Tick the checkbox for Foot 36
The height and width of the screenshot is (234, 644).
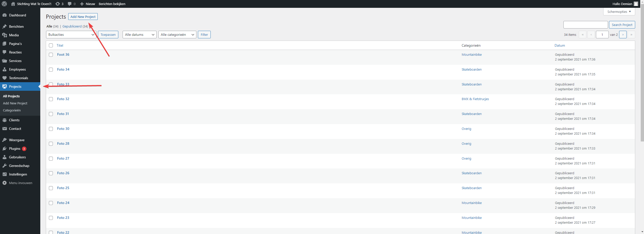51,55
